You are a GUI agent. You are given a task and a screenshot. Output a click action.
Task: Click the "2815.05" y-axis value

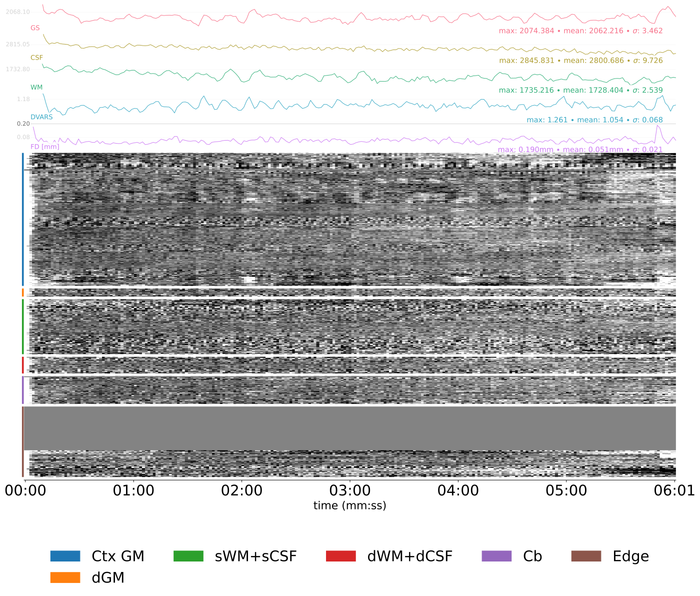coord(17,45)
